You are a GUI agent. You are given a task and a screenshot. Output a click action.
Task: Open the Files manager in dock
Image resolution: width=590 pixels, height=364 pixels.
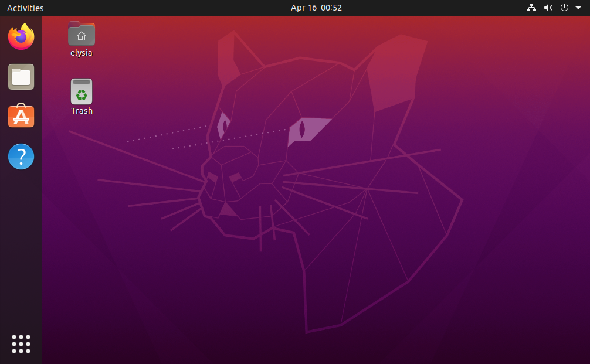21,77
